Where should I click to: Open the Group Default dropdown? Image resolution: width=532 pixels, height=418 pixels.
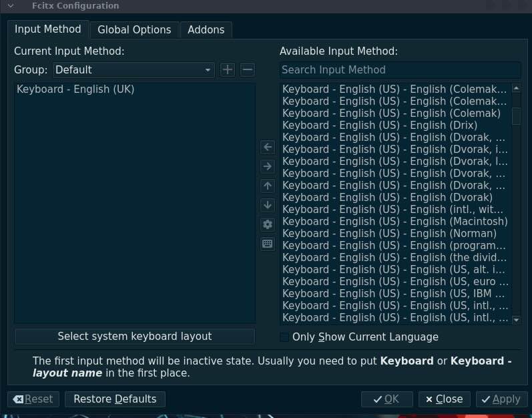[134, 70]
